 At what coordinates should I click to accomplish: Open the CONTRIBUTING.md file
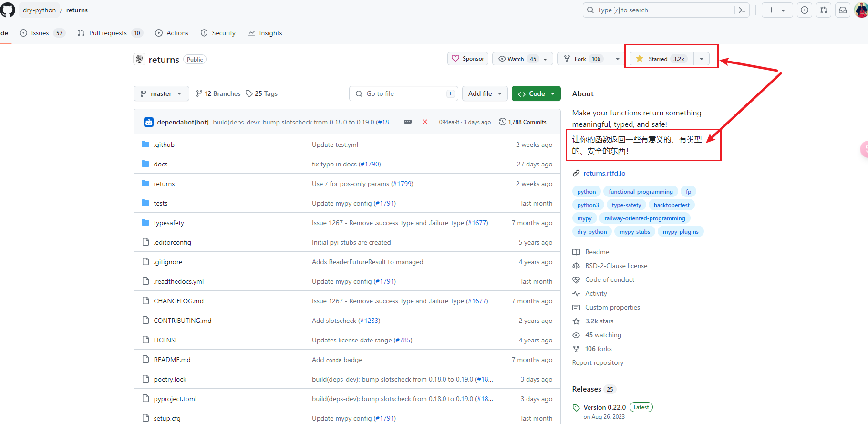tap(183, 321)
